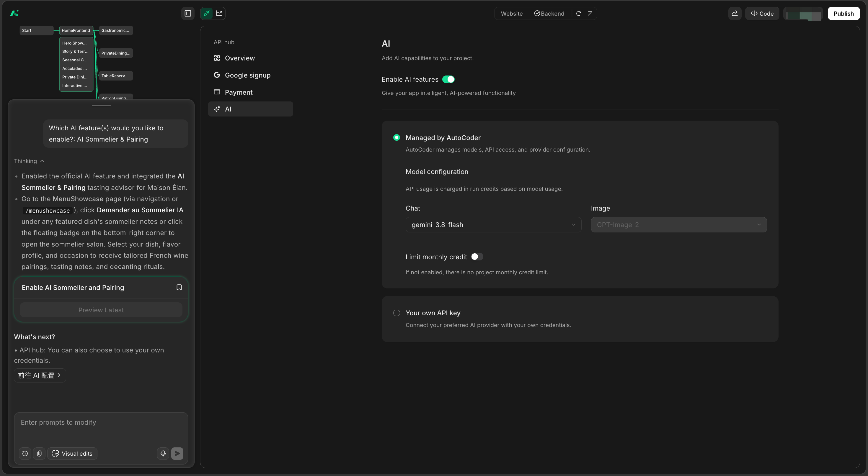Click the 前往 AI 配置 link

tap(40, 375)
